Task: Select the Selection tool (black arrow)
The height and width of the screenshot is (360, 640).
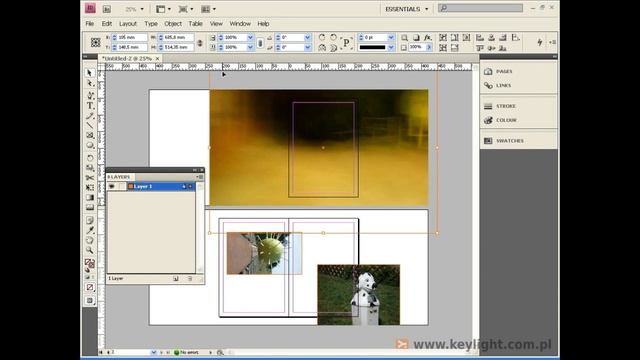Action: pos(90,73)
